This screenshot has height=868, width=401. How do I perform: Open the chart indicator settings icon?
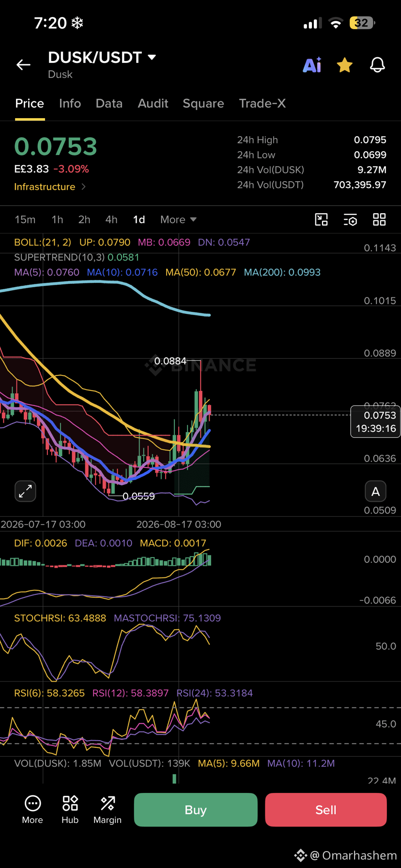tap(350, 220)
